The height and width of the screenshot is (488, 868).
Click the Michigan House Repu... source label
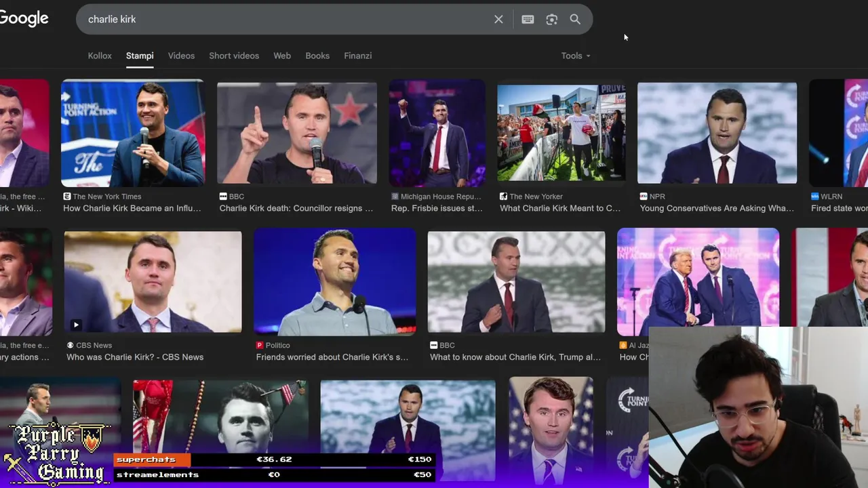[x=441, y=197]
